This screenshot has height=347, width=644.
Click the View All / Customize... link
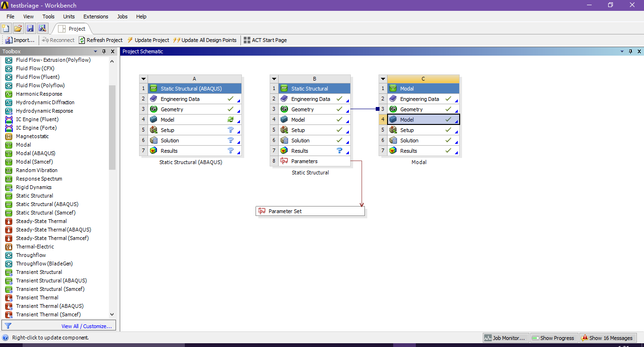(x=87, y=326)
